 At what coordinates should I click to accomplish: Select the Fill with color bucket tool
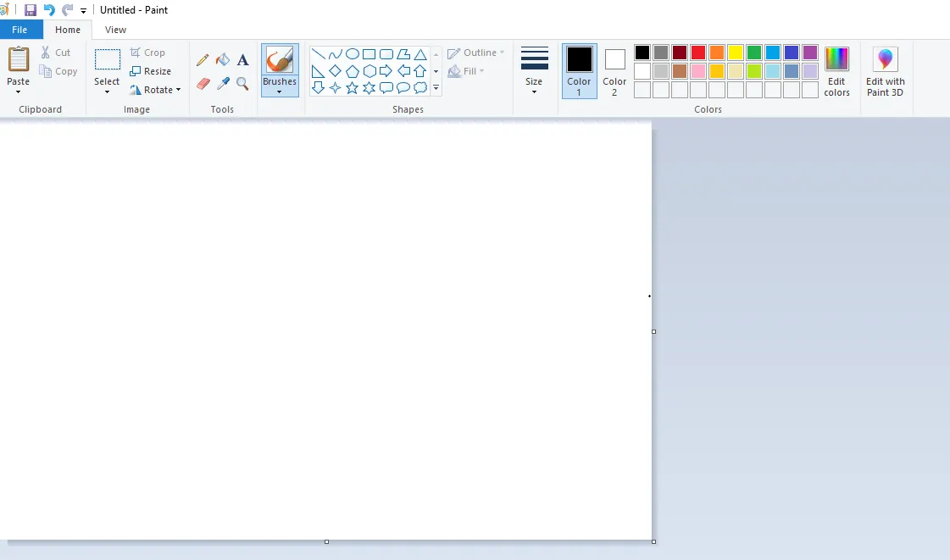[223, 59]
